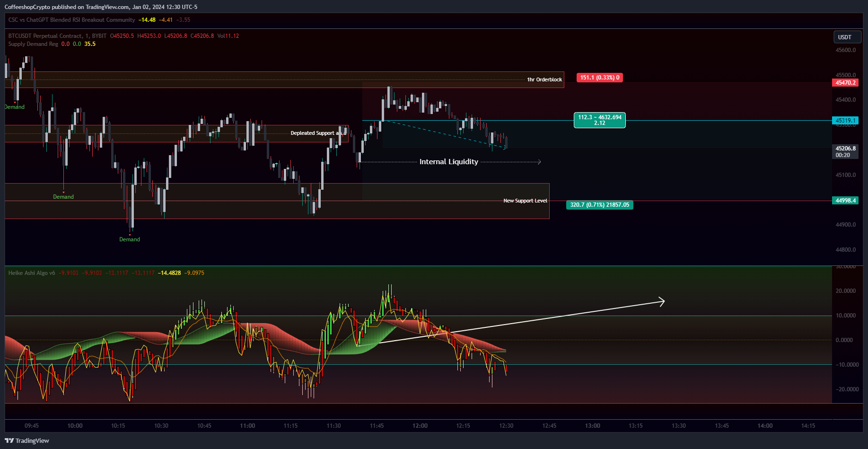Click the New Support Level label

coord(525,201)
